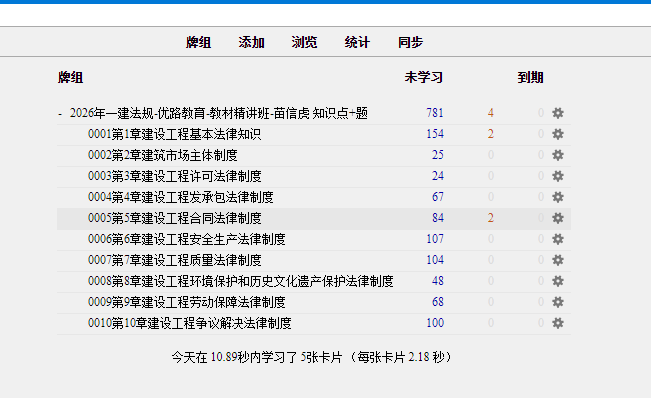Click learning count 2 in 0005第5章 row
This screenshot has height=398, width=651.
pos(491,218)
